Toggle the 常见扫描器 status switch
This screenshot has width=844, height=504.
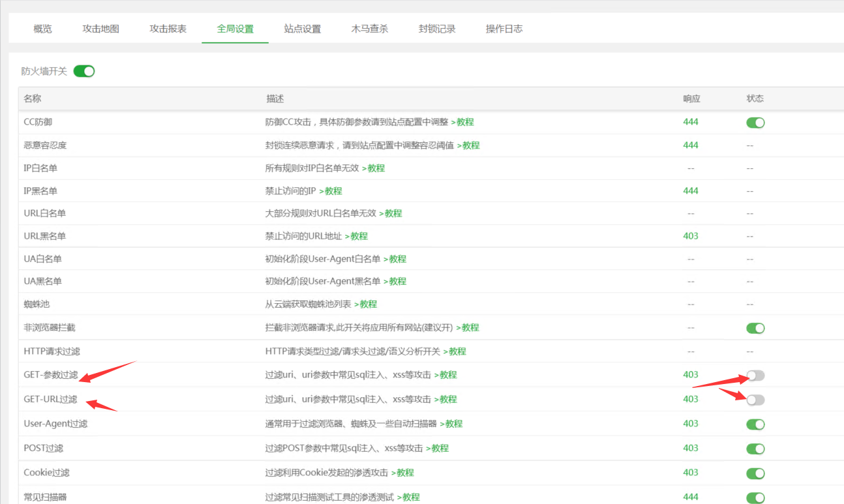(x=755, y=497)
